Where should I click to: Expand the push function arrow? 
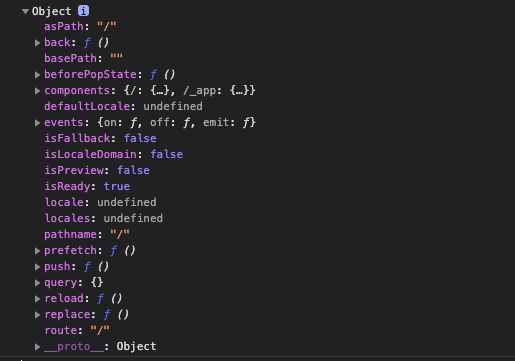37,267
